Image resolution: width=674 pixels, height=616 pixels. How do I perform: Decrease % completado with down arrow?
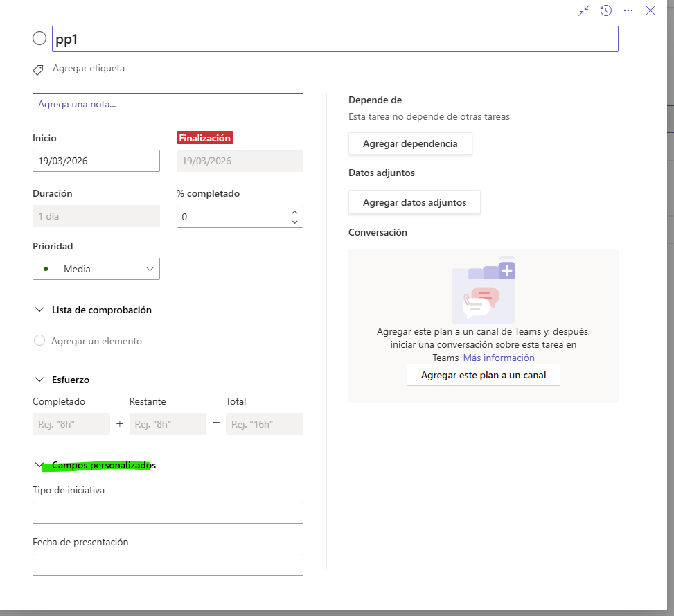pyautogui.click(x=294, y=222)
